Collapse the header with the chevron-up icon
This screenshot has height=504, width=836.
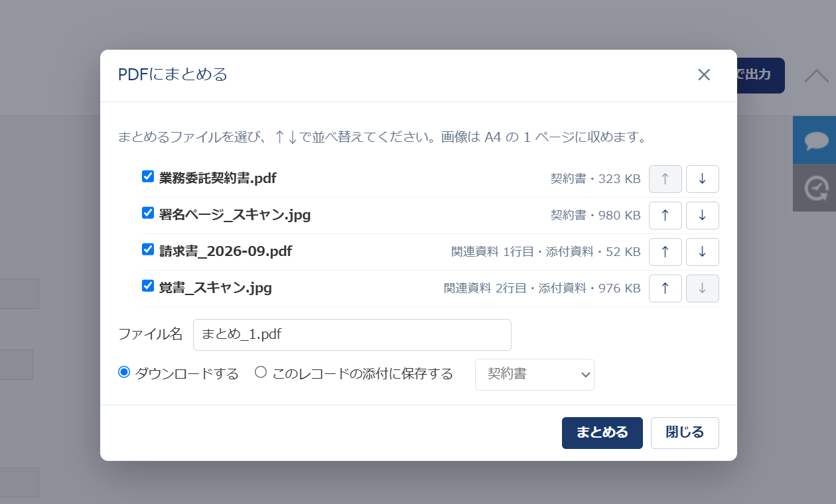click(817, 76)
